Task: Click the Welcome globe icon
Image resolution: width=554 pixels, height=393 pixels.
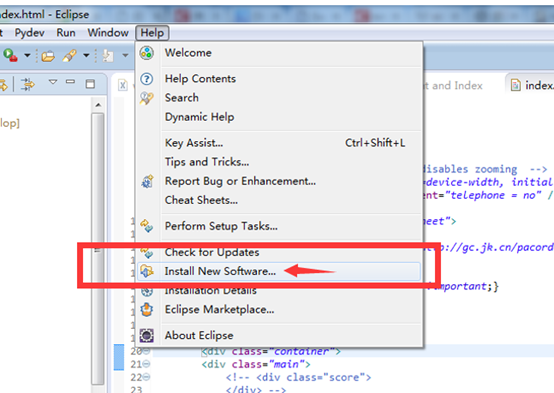Action: pos(147,53)
